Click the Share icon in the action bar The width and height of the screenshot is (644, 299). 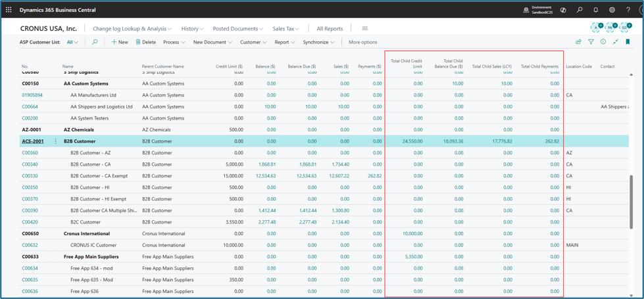(x=578, y=41)
